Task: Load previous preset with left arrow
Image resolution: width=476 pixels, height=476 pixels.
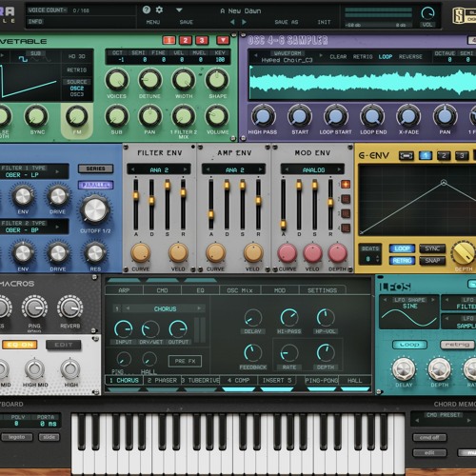Action: point(232,22)
